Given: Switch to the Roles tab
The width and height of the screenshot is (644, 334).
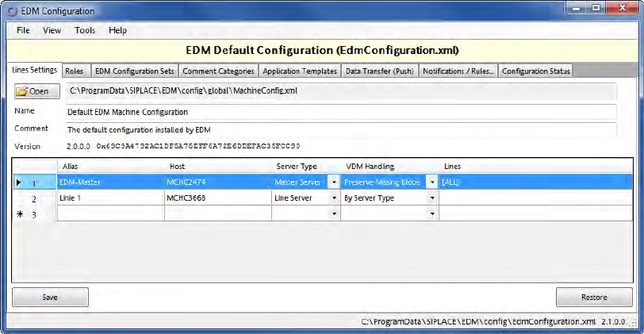Looking at the screenshot, I should [x=75, y=71].
